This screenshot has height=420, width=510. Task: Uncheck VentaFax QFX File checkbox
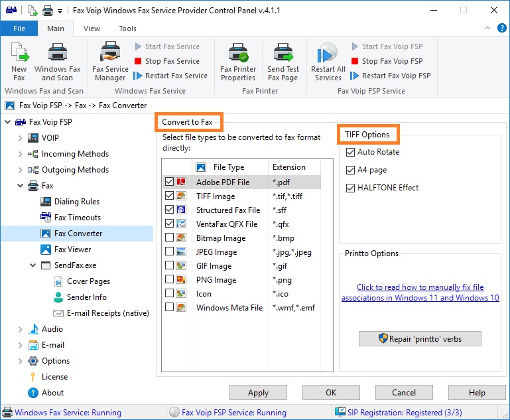tap(169, 224)
